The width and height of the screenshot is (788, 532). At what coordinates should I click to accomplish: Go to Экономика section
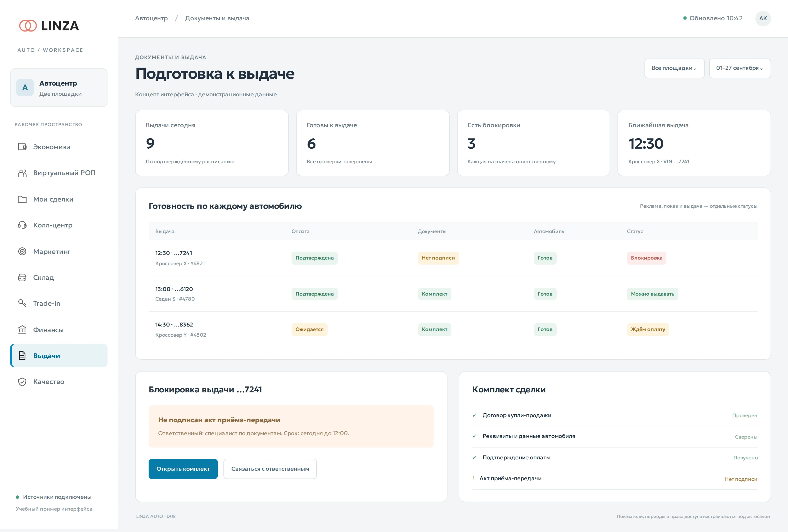[59, 147]
